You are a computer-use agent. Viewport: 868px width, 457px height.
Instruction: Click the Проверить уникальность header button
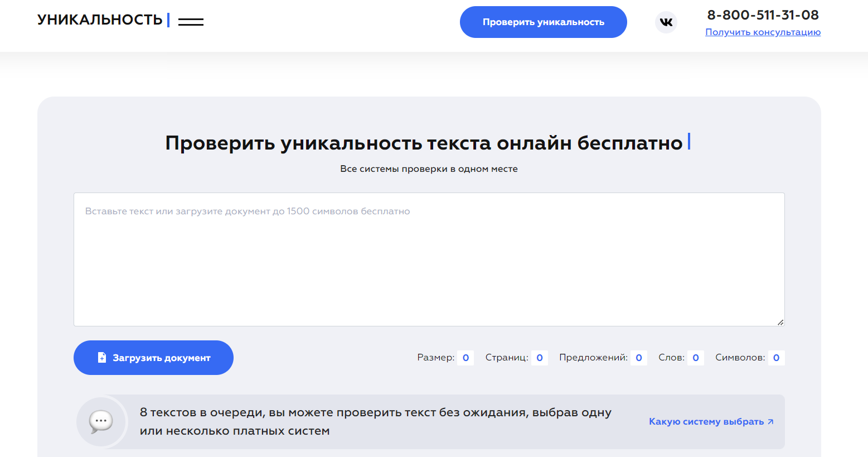pyautogui.click(x=543, y=22)
